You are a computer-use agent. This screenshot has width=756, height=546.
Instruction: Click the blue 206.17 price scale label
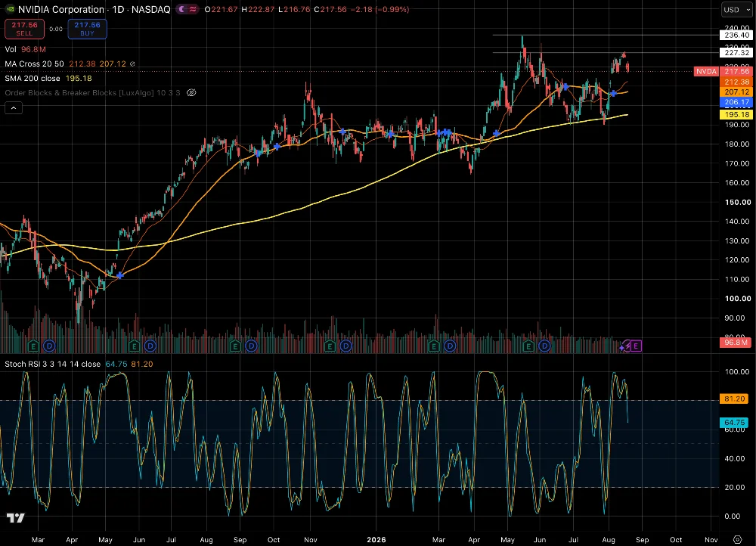pyautogui.click(x=736, y=102)
